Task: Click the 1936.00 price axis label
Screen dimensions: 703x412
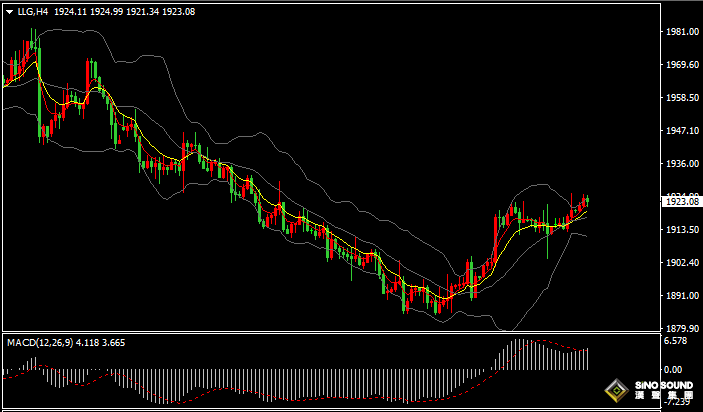Action: click(x=680, y=164)
